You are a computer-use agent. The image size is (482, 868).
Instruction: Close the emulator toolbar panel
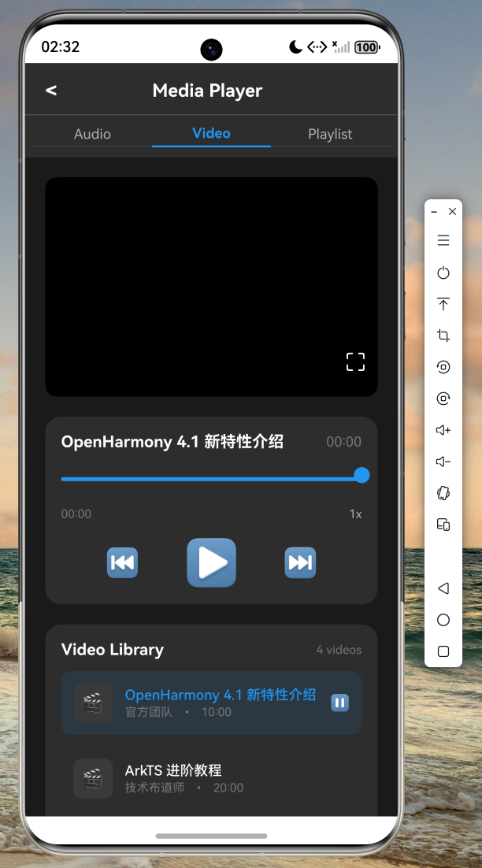pos(452,211)
